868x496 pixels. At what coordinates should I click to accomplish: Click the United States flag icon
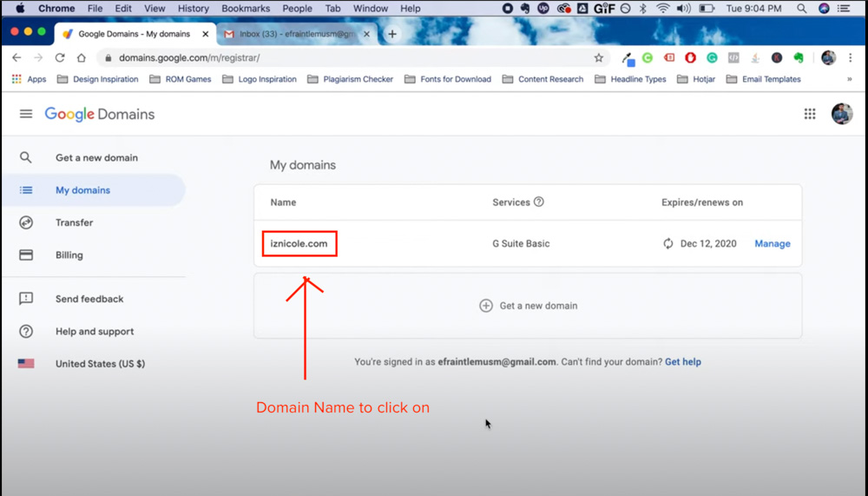pos(26,364)
